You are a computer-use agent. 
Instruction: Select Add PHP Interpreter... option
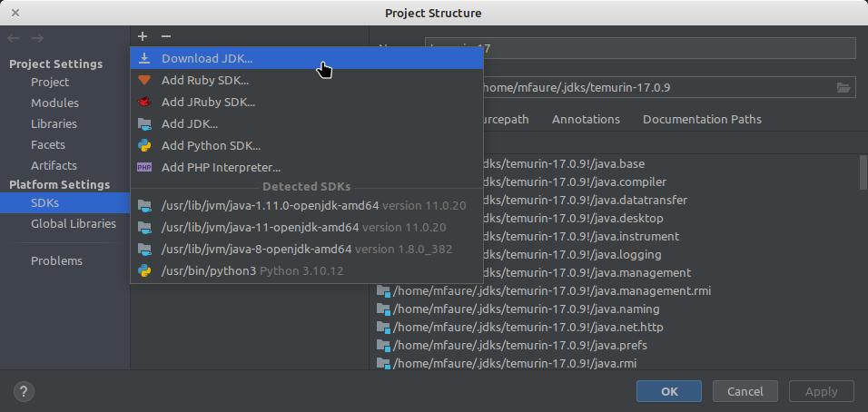coord(221,167)
